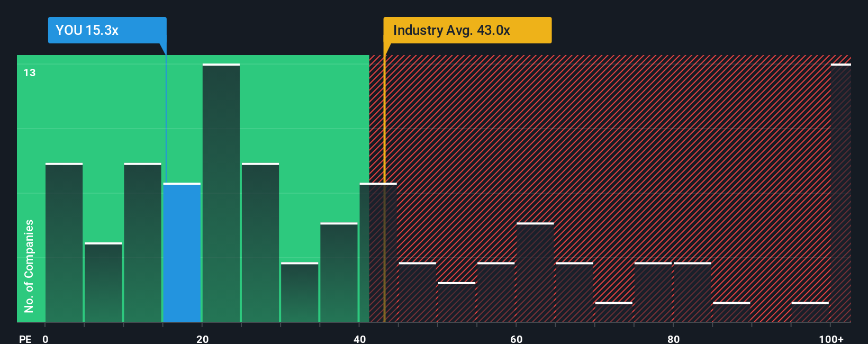Click the very short bar at PE 85-90
The width and height of the screenshot is (868, 344).
tap(731, 312)
